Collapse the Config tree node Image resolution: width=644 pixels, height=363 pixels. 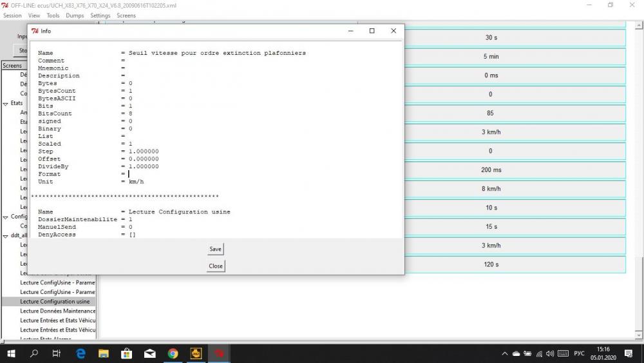[6, 217]
